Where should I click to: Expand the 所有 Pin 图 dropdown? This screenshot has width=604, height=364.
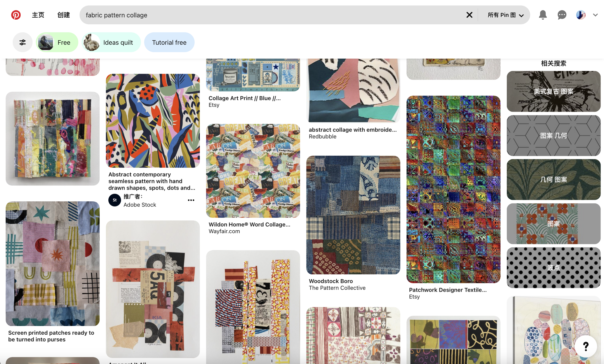click(506, 15)
